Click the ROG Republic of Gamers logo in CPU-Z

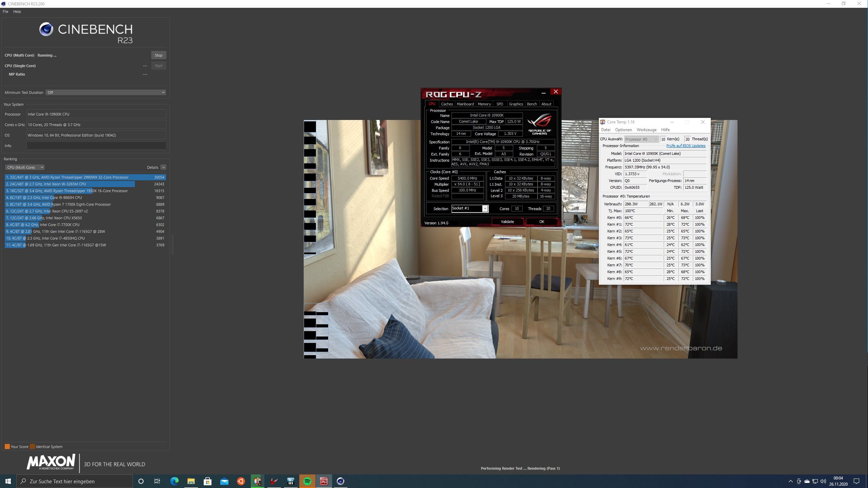(x=540, y=124)
